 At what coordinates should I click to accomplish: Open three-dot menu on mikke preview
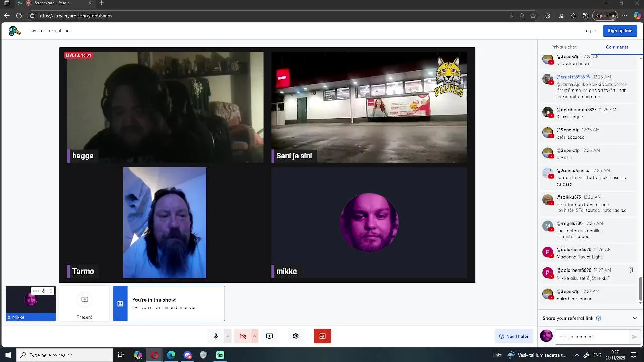click(51, 291)
